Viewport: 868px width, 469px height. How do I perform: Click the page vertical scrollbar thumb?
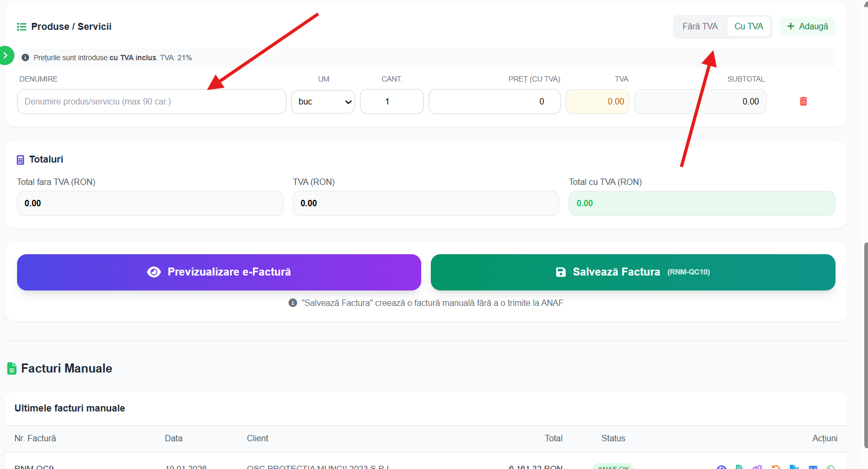click(865, 346)
